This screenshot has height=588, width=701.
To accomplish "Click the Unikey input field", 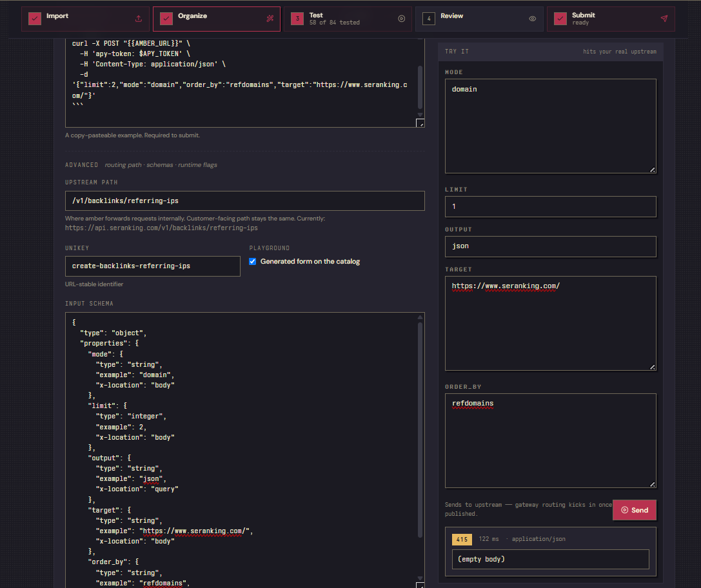I will click(x=152, y=266).
